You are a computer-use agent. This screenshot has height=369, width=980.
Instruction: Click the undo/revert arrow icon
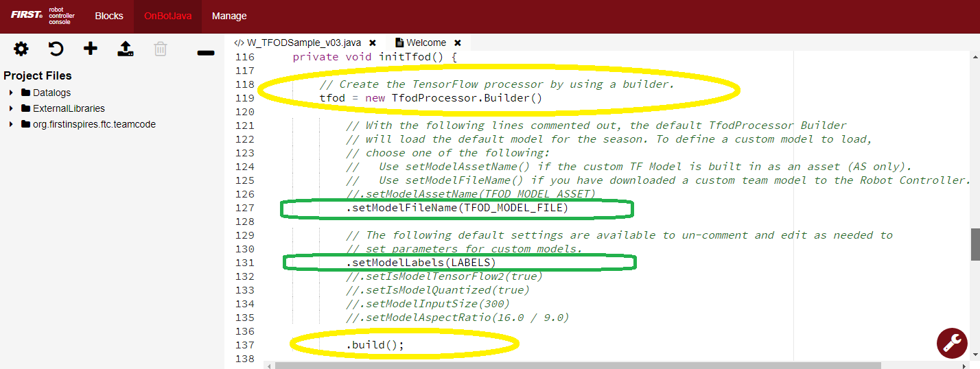point(56,49)
